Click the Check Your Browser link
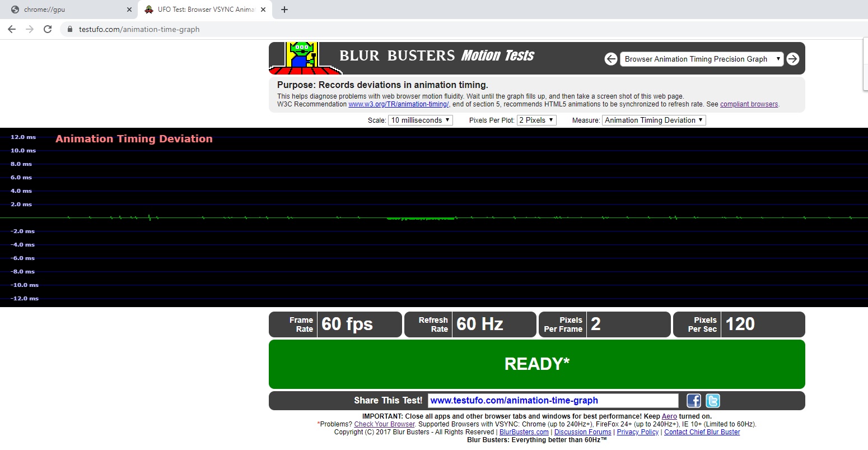This screenshot has width=868, height=450. pyautogui.click(x=385, y=424)
